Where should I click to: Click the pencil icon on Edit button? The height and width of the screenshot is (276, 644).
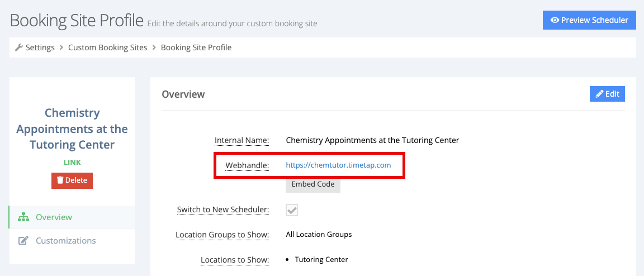pos(599,94)
